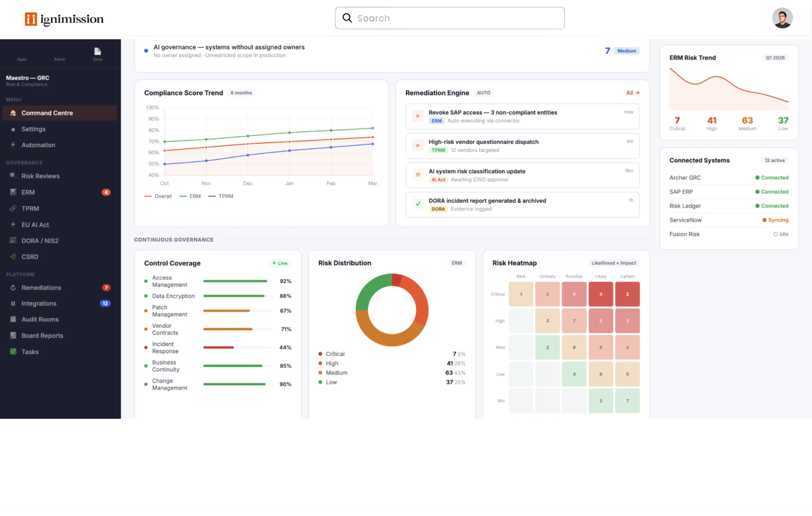The height and width of the screenshot is (516, 812).
Task: Open the 6 months range selector
Action: pyautogui.click(x=241, y=93)
